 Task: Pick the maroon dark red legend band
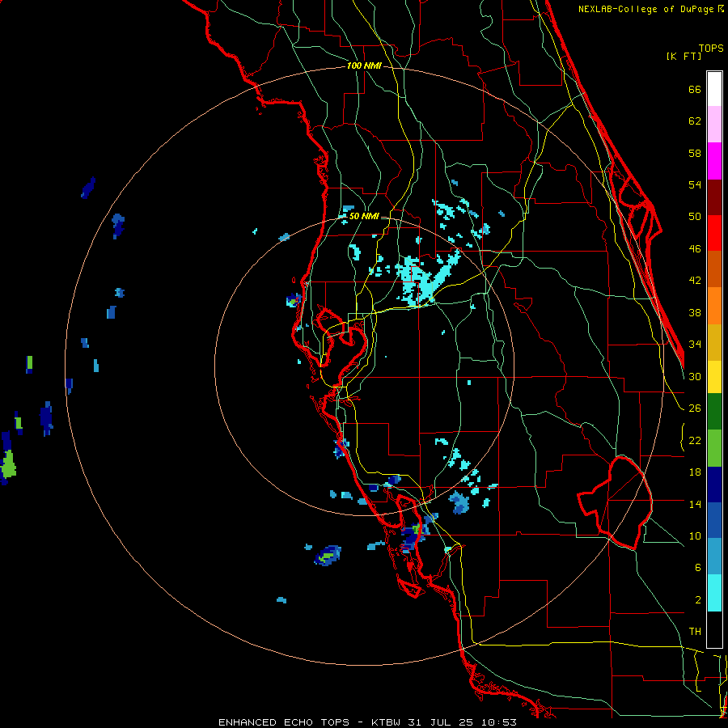(714, 197)
